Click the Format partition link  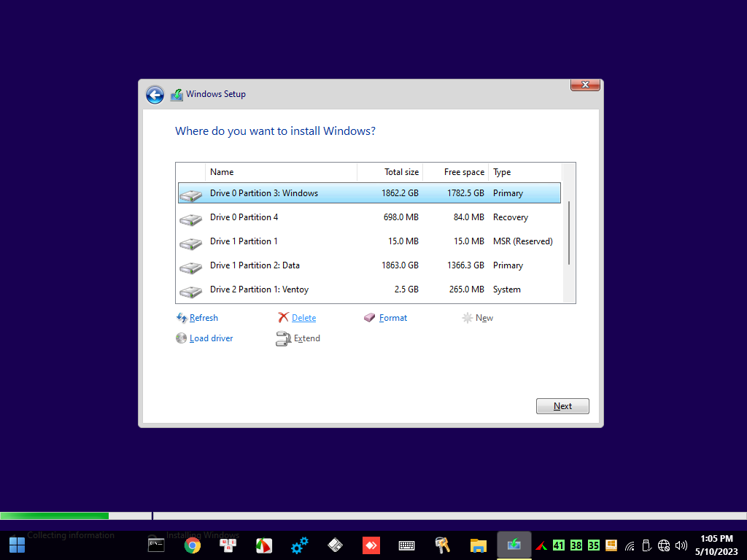click(393, 318)
